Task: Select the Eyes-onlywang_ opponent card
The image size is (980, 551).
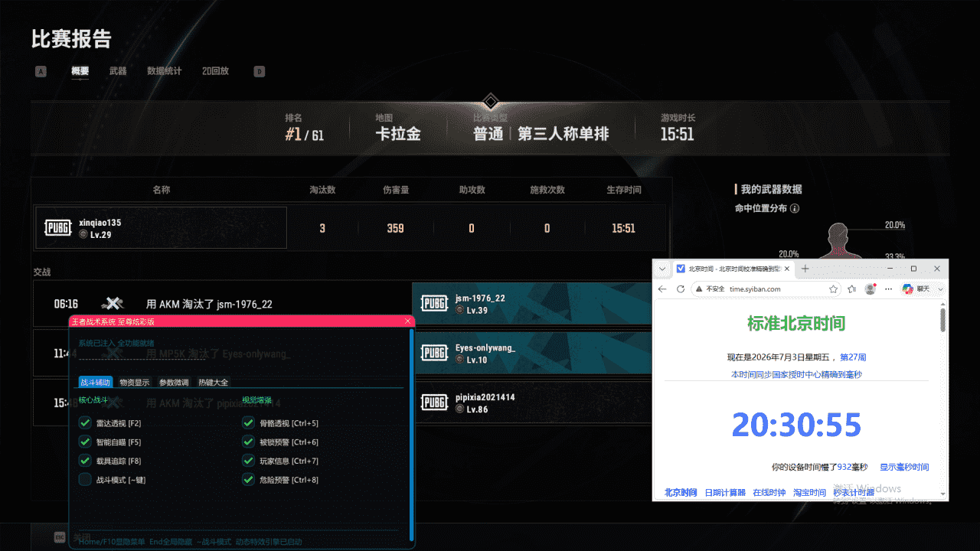Action: pyautogui.click(x=531, y=353)
